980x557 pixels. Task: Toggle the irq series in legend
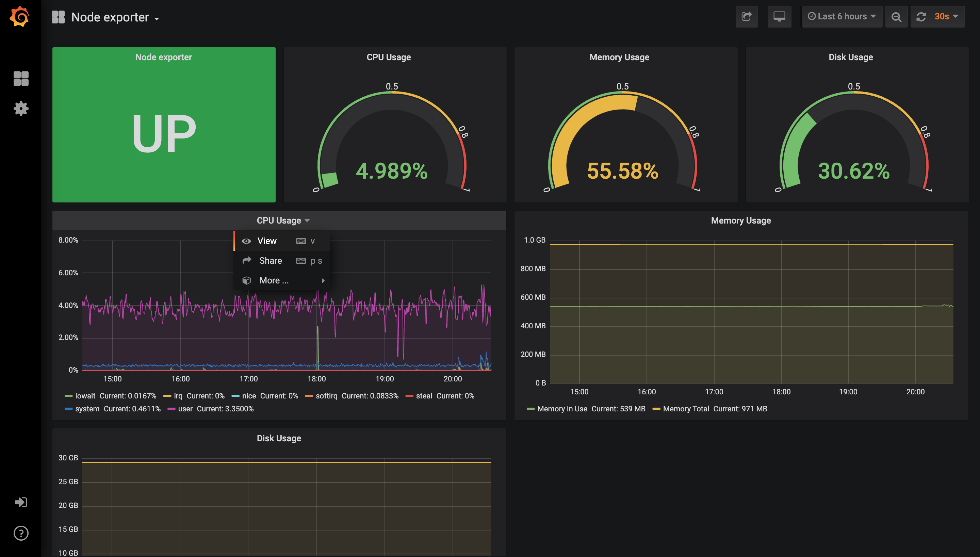178,396
